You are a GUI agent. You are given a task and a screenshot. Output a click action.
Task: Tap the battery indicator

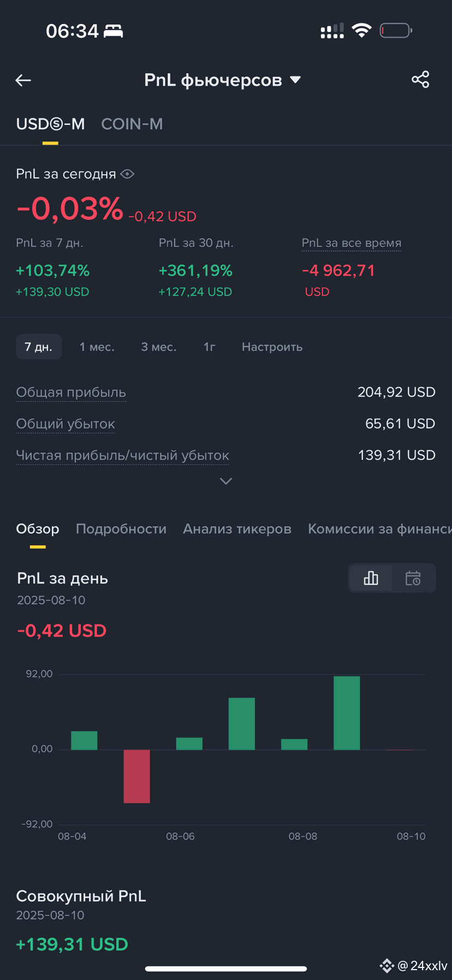[x=396, y=31]
